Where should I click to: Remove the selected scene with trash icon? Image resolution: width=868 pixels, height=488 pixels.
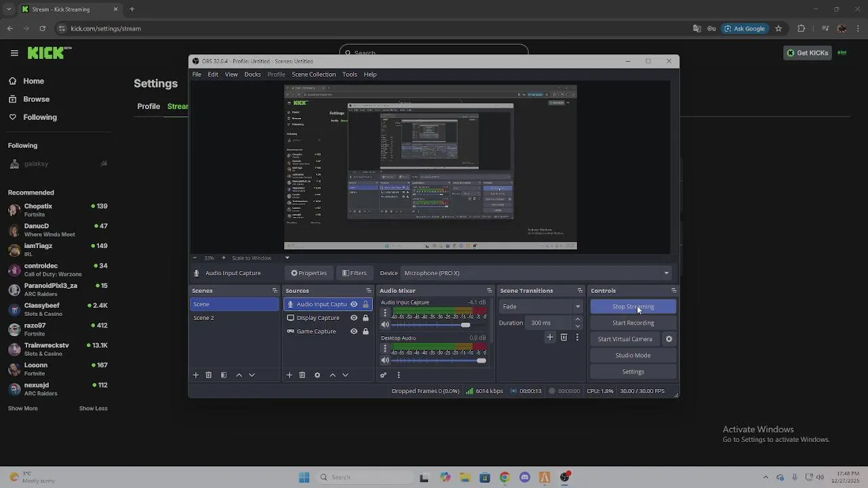(209, 375)
